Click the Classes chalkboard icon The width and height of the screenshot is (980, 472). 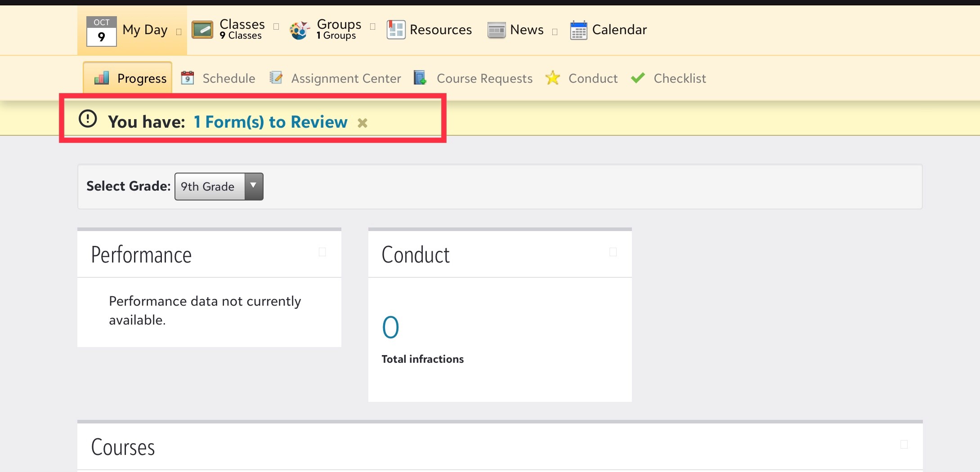(202, 30)
